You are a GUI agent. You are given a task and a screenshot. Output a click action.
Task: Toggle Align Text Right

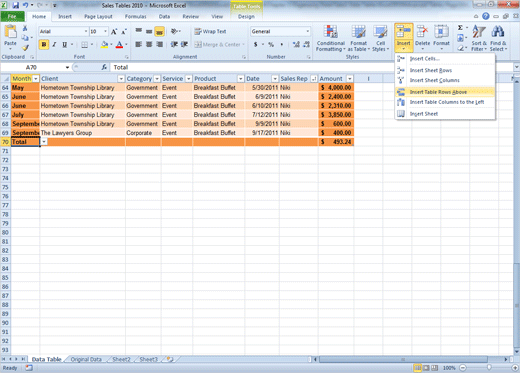coord(159,44)
